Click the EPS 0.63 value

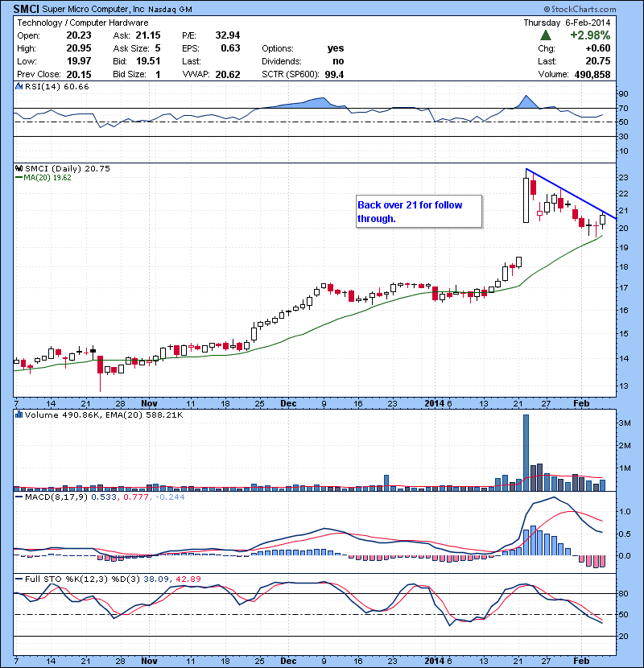click(x=230, y=48)
